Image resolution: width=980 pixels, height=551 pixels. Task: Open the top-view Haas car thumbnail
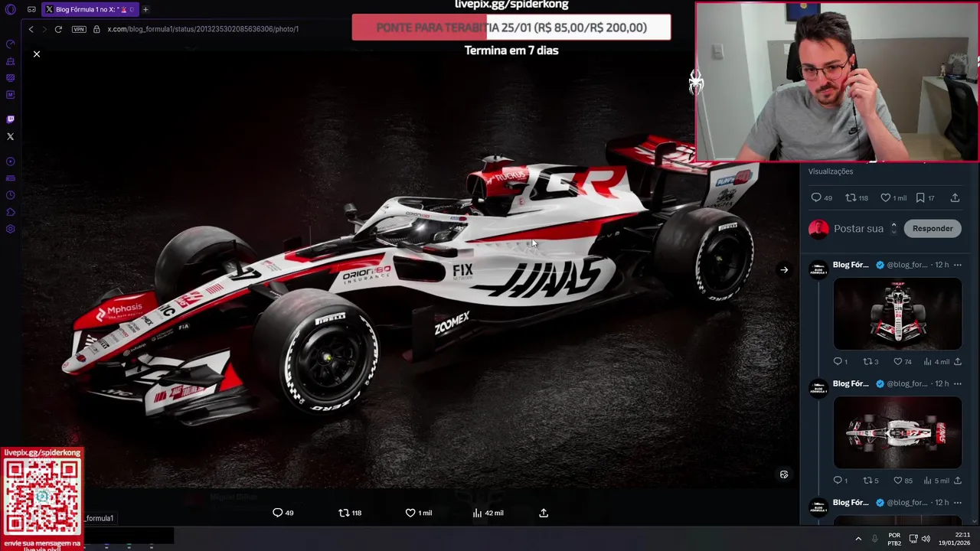897,432
